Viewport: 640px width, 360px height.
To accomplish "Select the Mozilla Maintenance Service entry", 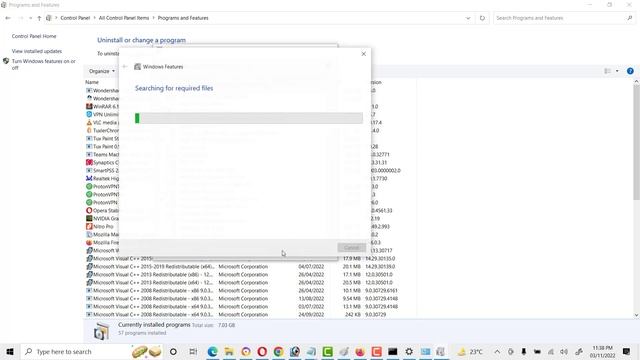I will [x=102, y=235].
